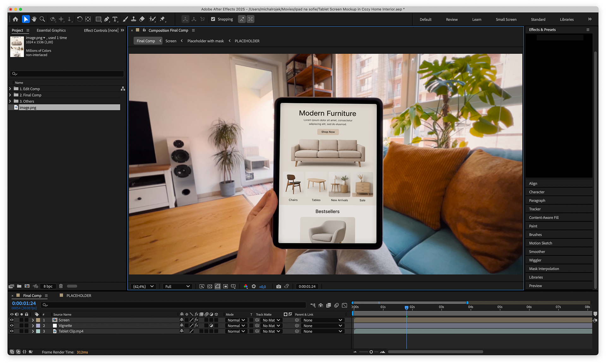
Task: Click the snapshot camera icon
Action: click(x=278, y=286)
